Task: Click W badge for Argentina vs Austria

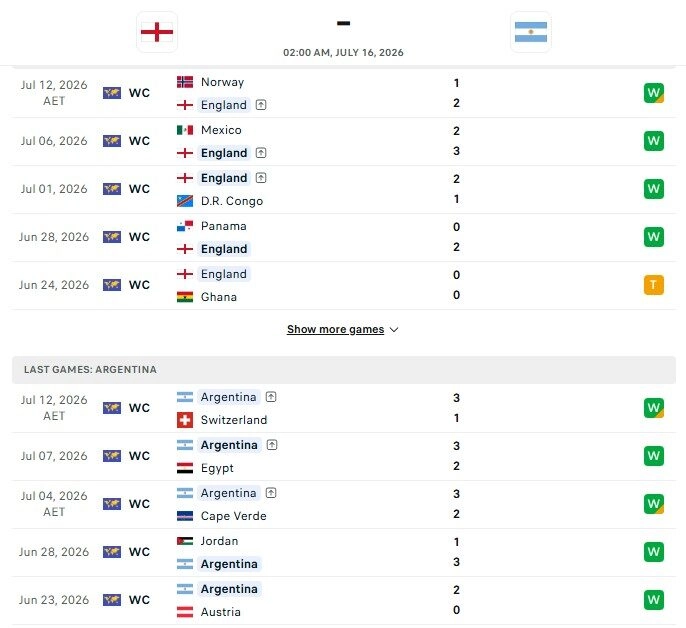Action: click(x=654, y=600)
